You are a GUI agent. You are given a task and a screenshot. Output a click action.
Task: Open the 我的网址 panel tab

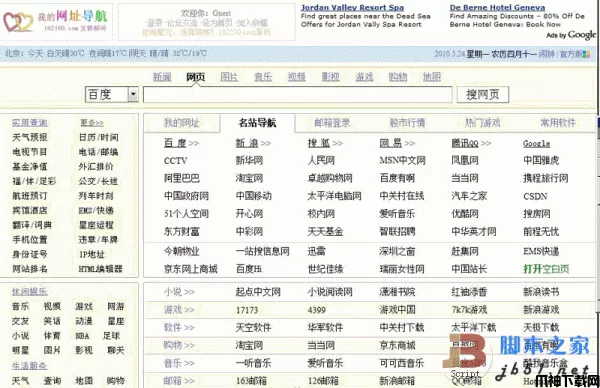(182, 123)
